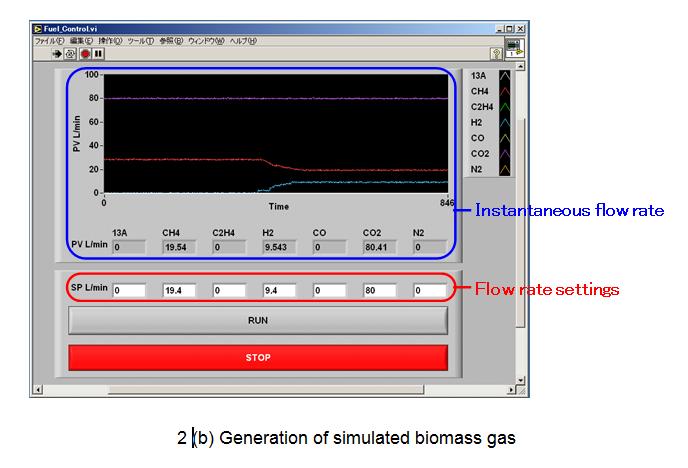Click the horizontal scrollbar right arrow
The height and width of the screenshot is (468, 688).
511,389
